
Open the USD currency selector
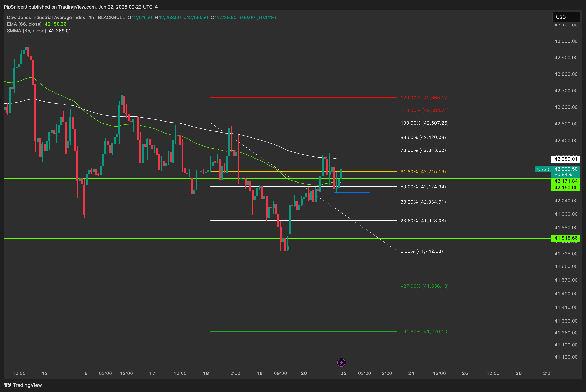pyautogui.click(x=566, y=17)
